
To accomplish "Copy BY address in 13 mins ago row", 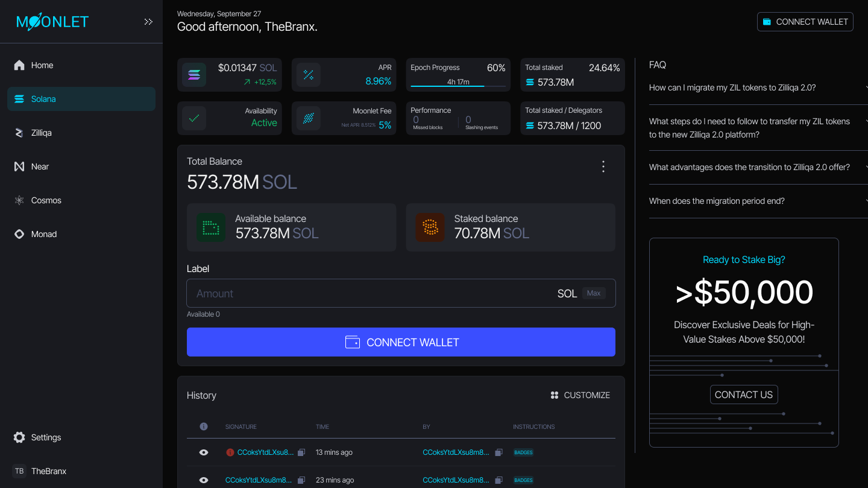I will point(499,452).
